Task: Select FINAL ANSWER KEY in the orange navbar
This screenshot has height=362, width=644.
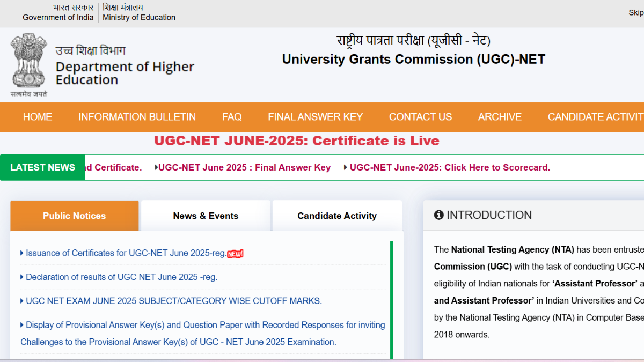Action: 316,117
